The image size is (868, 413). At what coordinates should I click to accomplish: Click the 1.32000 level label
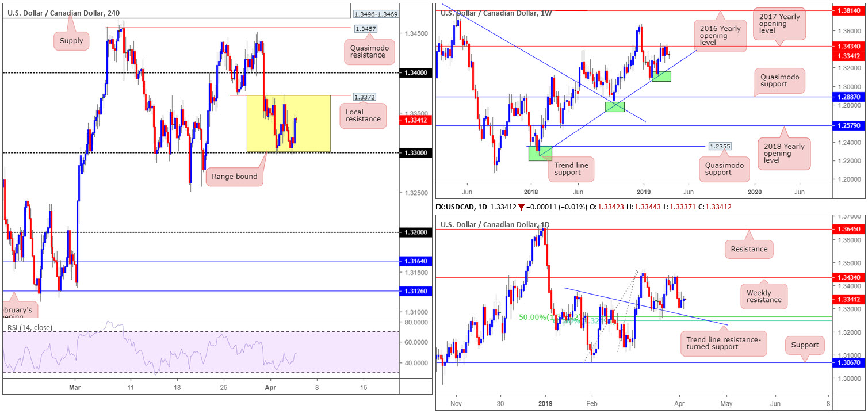(414, 232)
